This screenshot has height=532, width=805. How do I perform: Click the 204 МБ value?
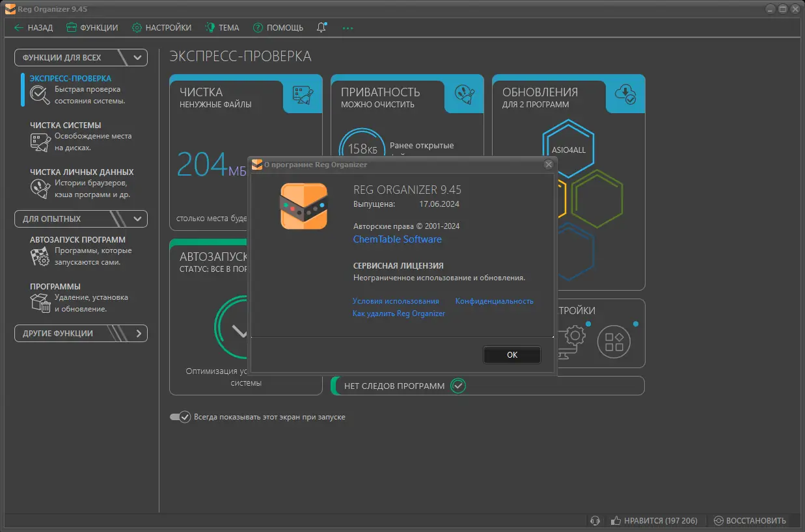coord(212,165)
